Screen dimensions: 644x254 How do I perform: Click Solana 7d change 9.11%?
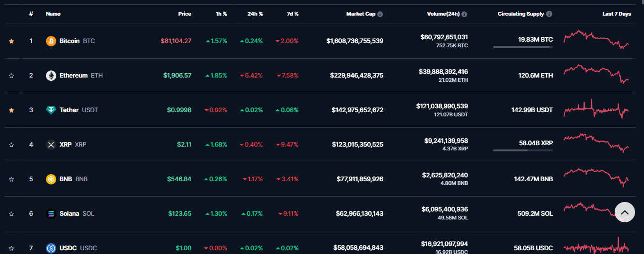click(x=289, y=214)
